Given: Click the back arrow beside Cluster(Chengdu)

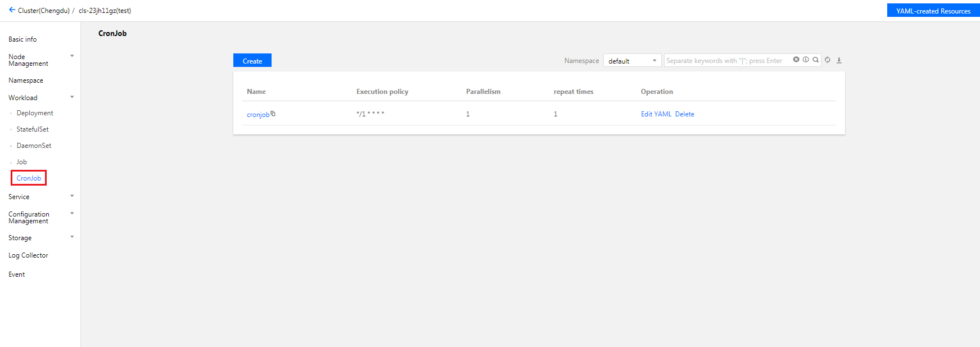Looking at the screenshot, I should point(12,10).
